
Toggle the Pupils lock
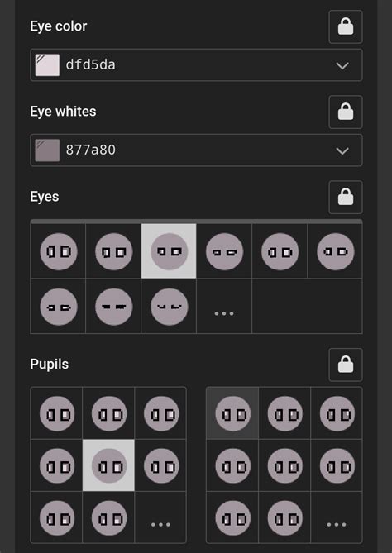tap(346, 365)
